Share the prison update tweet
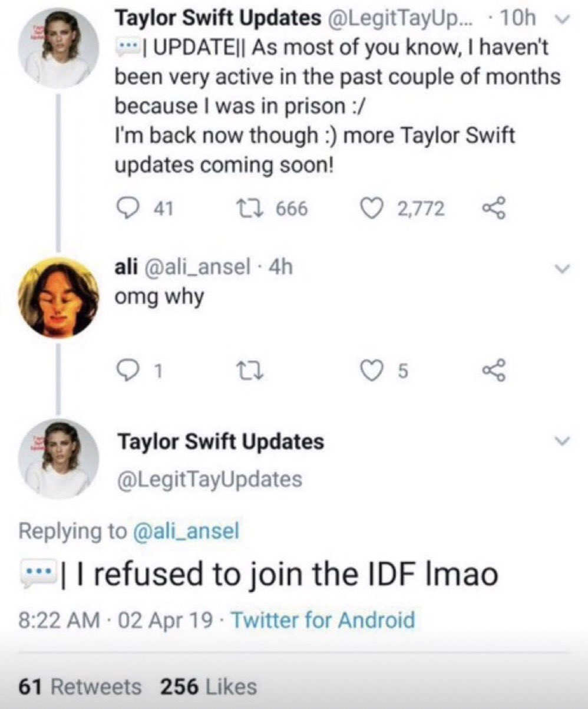 tap(493, 208)
